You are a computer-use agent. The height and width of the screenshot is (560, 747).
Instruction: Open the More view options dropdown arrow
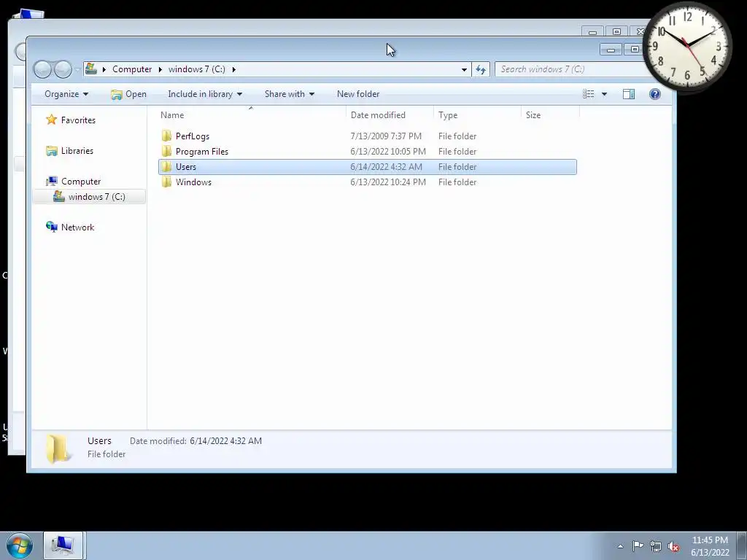click(604, 94)
